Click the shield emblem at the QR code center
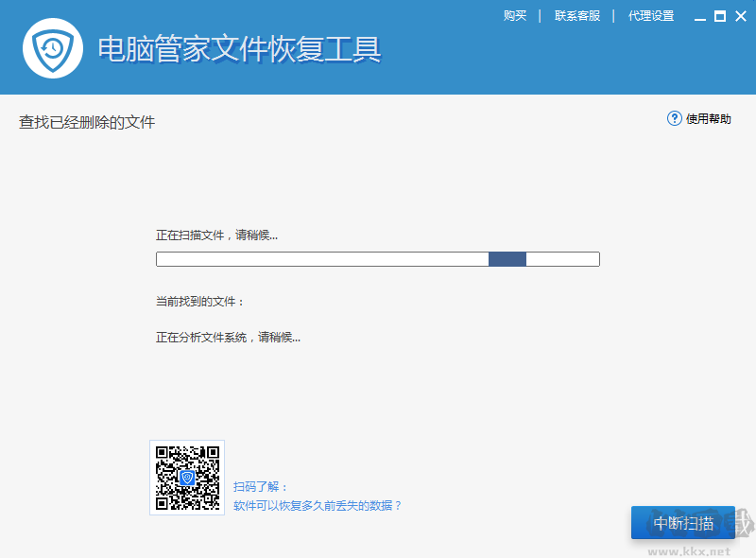The image size is (756, 558). (x=187, y=478)
